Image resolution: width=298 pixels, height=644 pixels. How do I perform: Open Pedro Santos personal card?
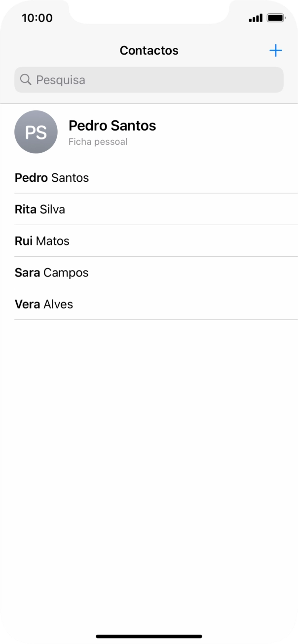click(x=112, y=126)
